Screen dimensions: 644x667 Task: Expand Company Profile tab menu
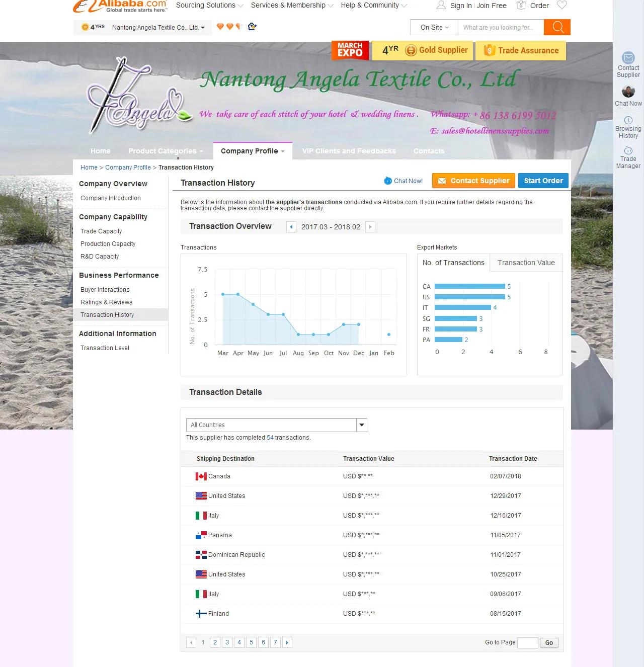coord(253,151)
